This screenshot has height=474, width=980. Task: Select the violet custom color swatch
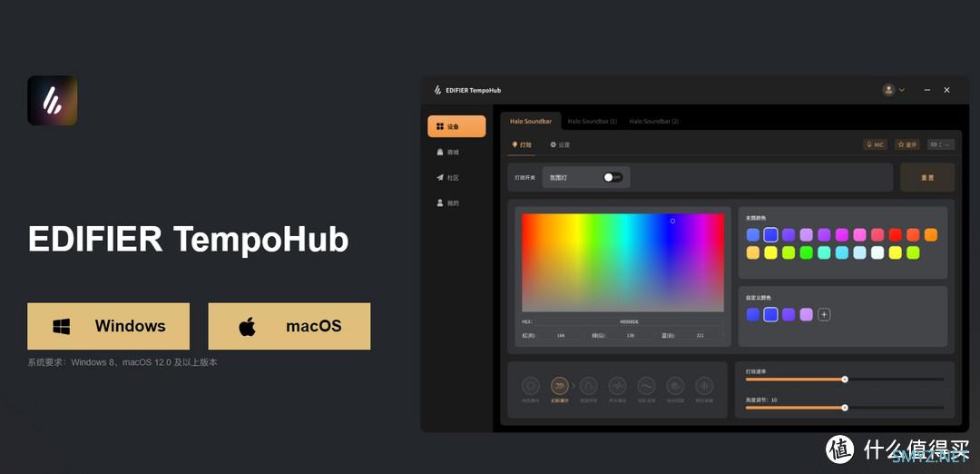click(789, 314)
